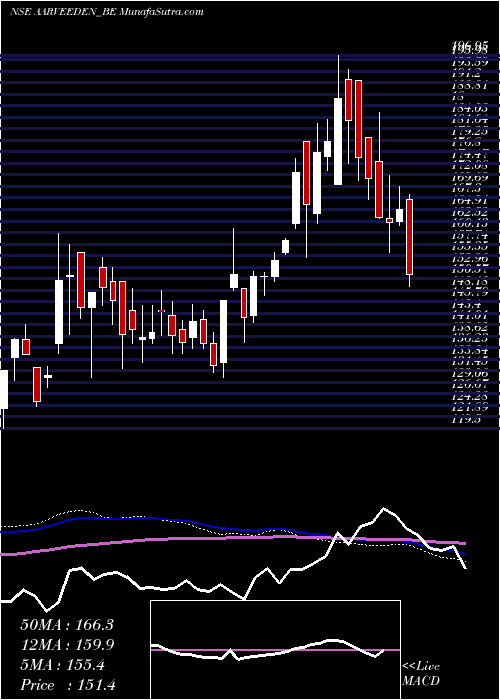Click the 164.91 price axis label
The height and width of the screenshot is (700, 500).
(x=469, y=201)
